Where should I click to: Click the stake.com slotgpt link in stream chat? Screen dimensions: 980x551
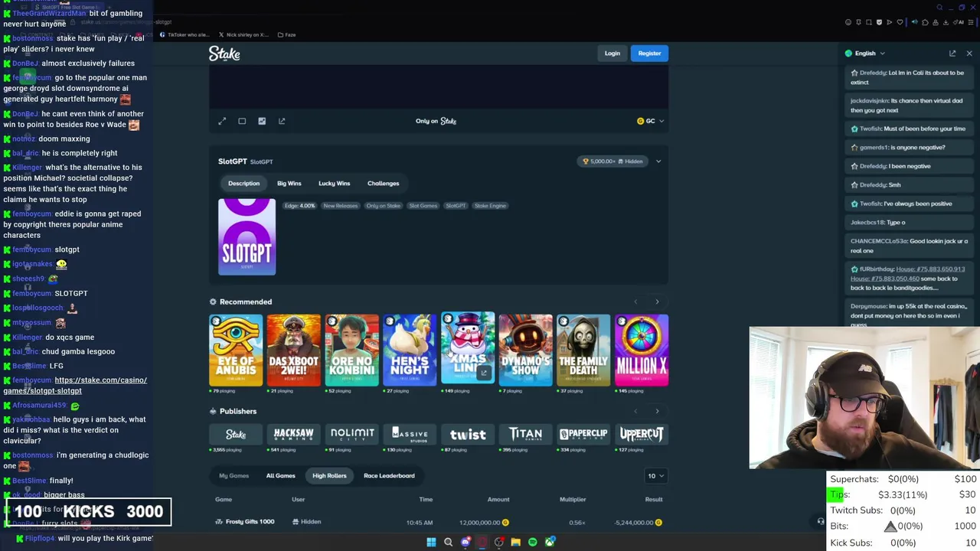point(75,385)
